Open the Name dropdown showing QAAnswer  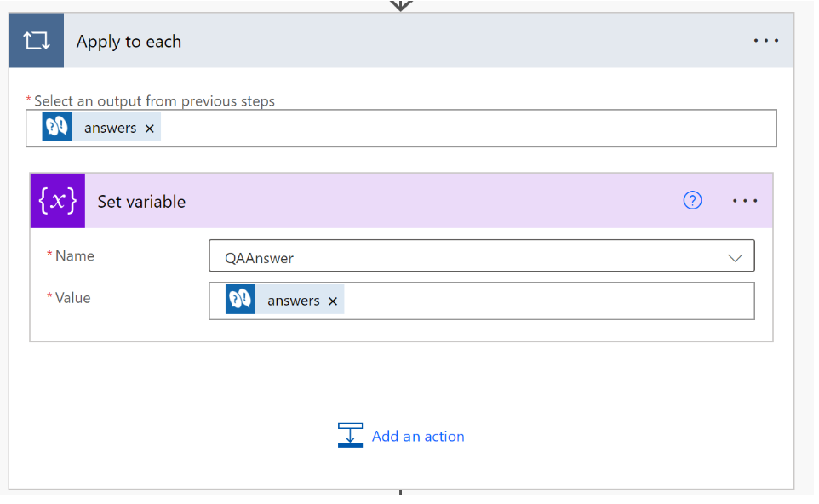(460, 257)
